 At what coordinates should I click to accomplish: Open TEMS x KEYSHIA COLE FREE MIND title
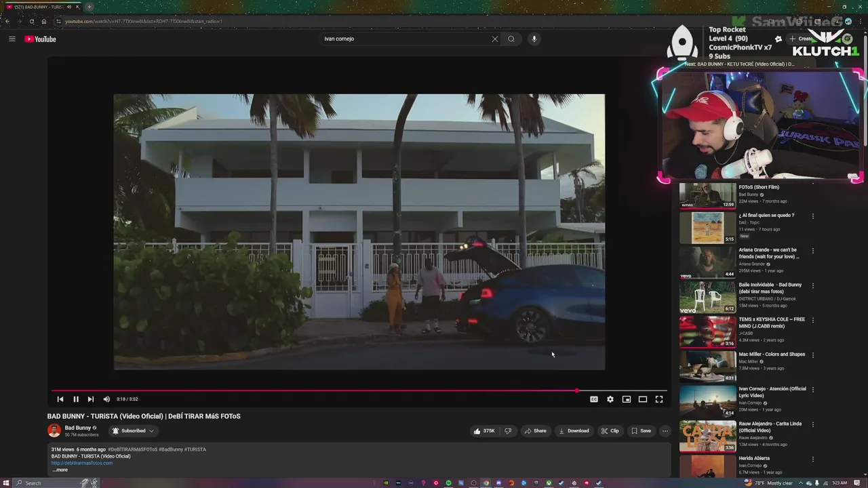click(x=772, y=323)
